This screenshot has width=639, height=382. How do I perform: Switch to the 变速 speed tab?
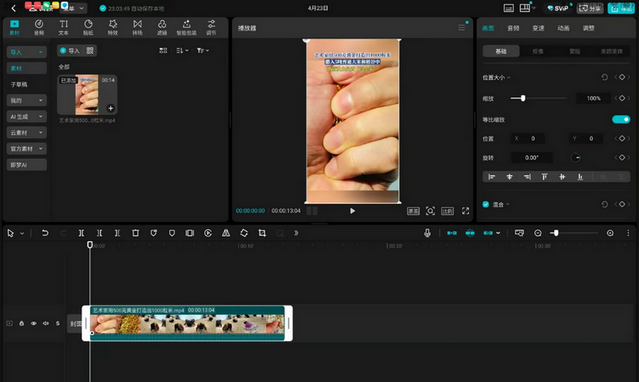(538, 28)
